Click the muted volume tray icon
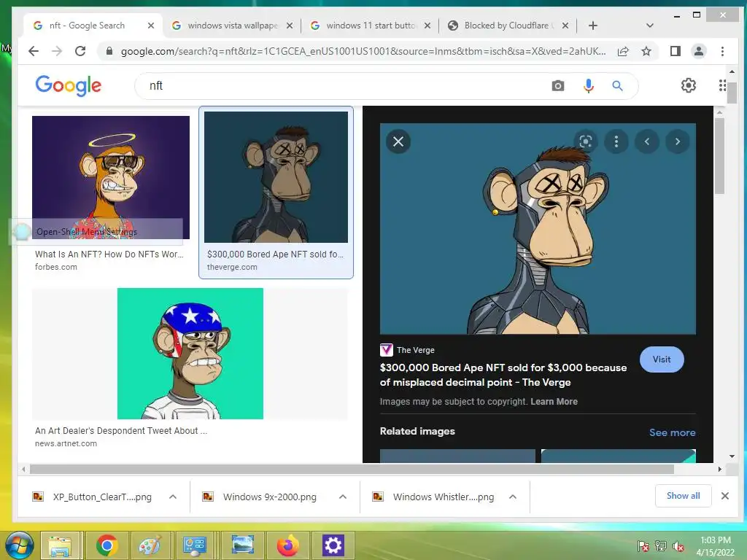747x560 pixels. click(678, 546)
